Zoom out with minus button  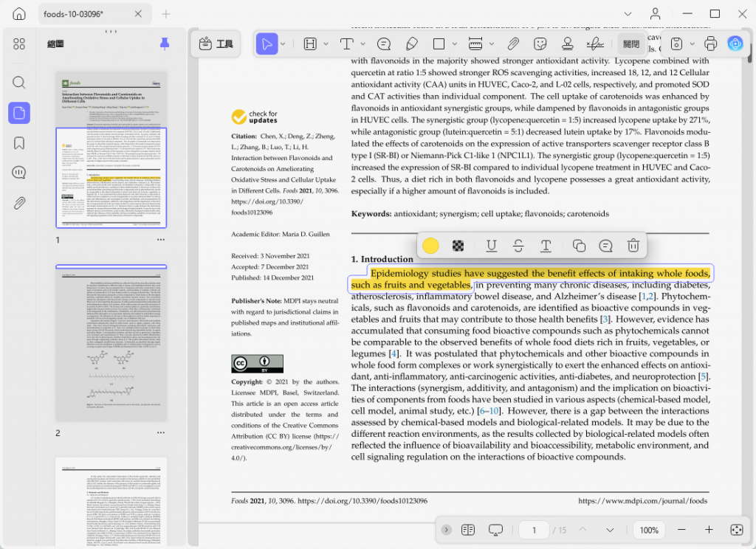click(x=681, y=530)
